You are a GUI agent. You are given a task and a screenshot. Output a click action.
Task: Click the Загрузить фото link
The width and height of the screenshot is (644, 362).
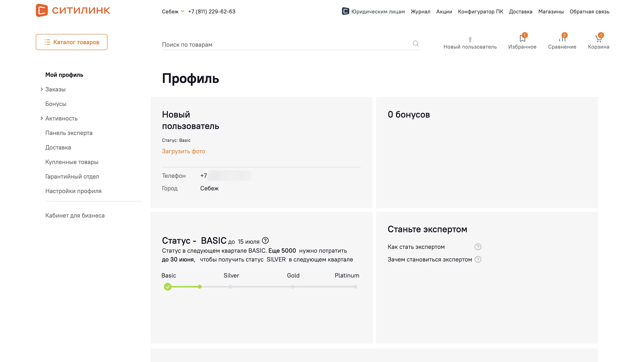coord(184,152)
